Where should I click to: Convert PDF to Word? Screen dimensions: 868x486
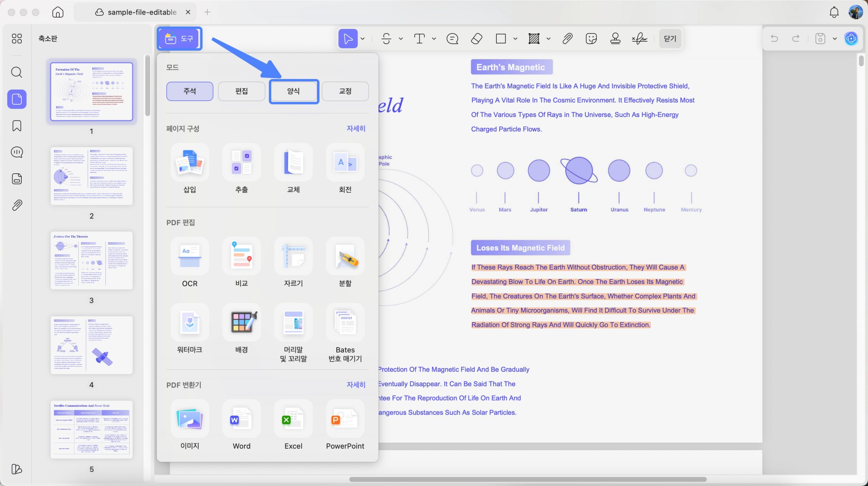[x=241, y=425]
